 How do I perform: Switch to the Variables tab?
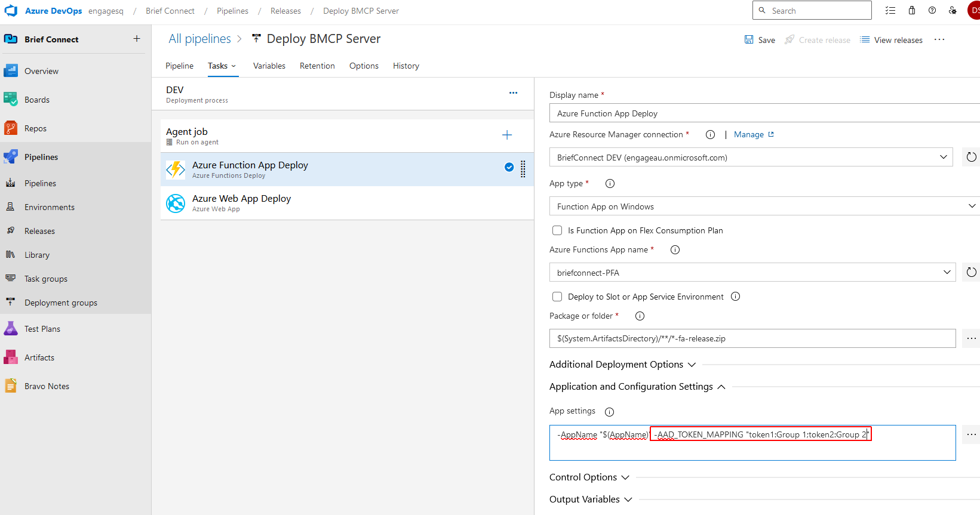(x=269, y=66)
